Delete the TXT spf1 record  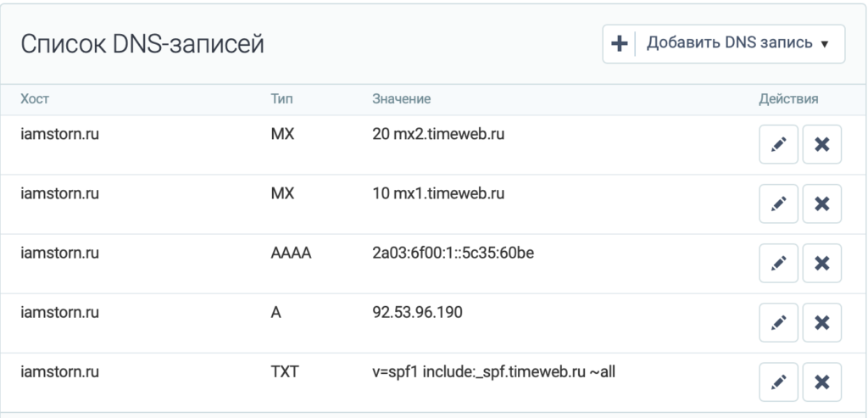point(822,382)
